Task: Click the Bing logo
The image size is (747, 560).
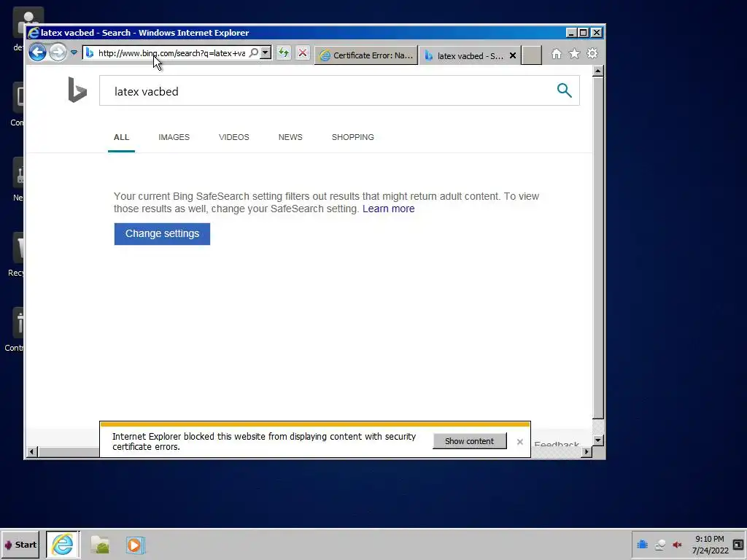Action: (77, 90)
